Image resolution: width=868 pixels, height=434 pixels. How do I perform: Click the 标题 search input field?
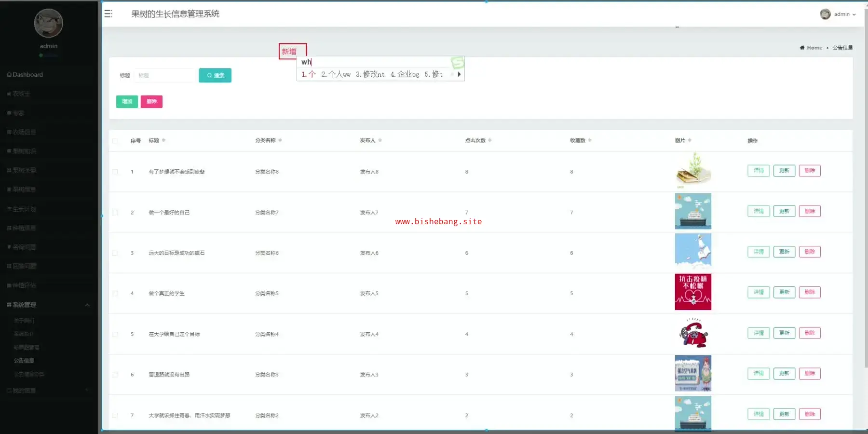[x=164, y=75]
